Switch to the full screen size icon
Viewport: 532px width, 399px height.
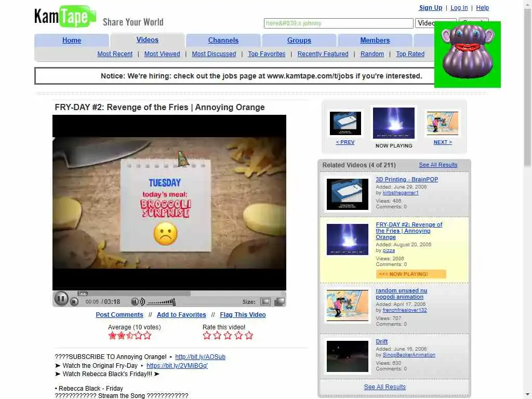[280, 302]
